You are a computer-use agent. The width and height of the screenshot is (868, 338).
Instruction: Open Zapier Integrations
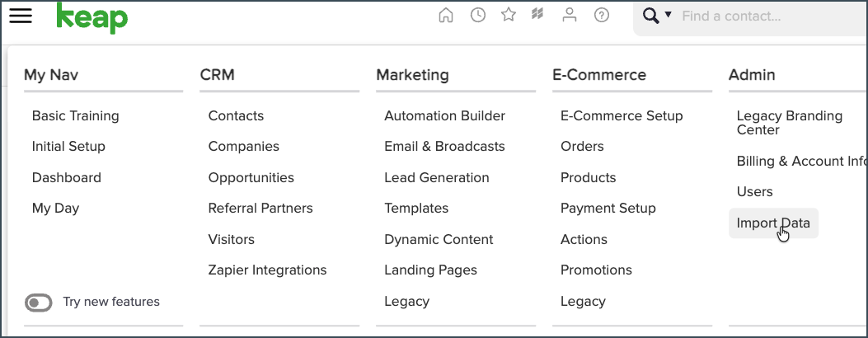click(267, 270)
